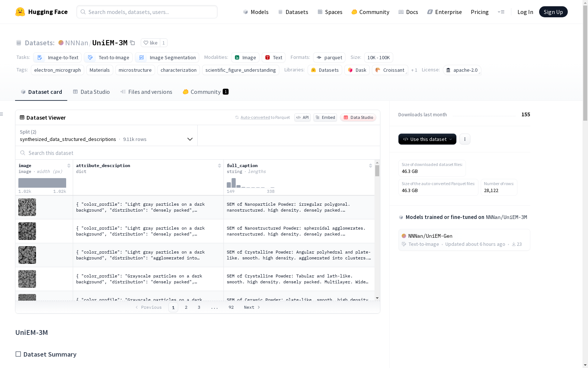Viewport: 588px width, 368px height.
Task: Go to the Pricing page
Action: click(x=480, y=12)
